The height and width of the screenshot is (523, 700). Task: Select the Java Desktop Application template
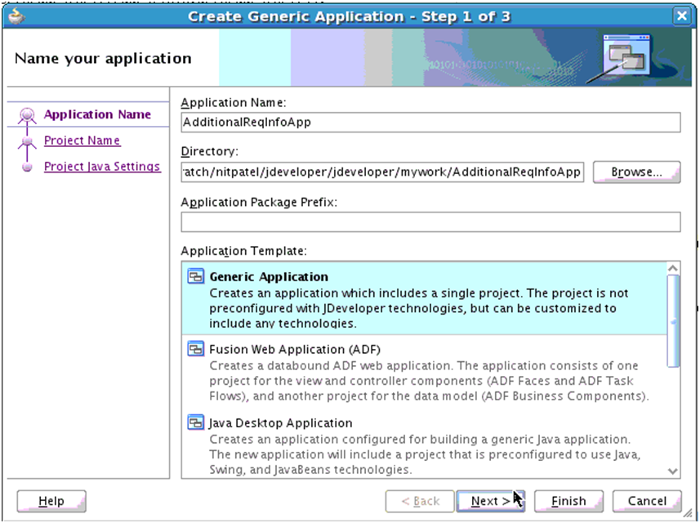coord(424,444)
